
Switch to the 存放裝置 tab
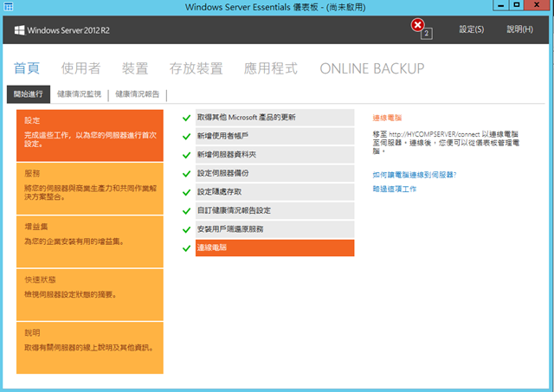point(196,68)
